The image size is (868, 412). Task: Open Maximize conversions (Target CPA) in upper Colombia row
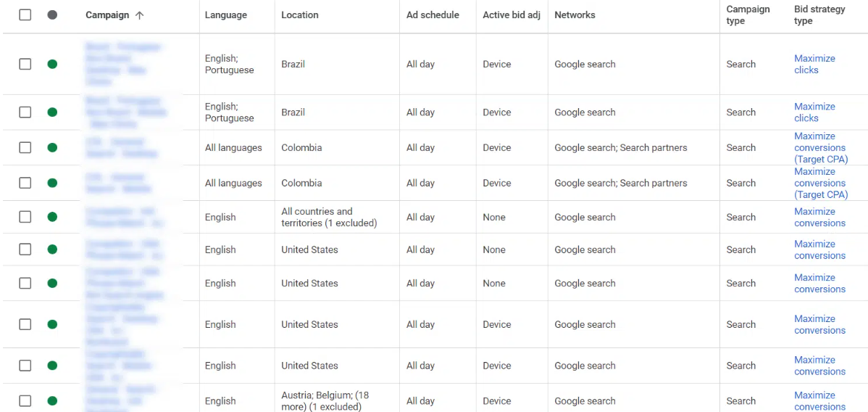tap(820, 147)
